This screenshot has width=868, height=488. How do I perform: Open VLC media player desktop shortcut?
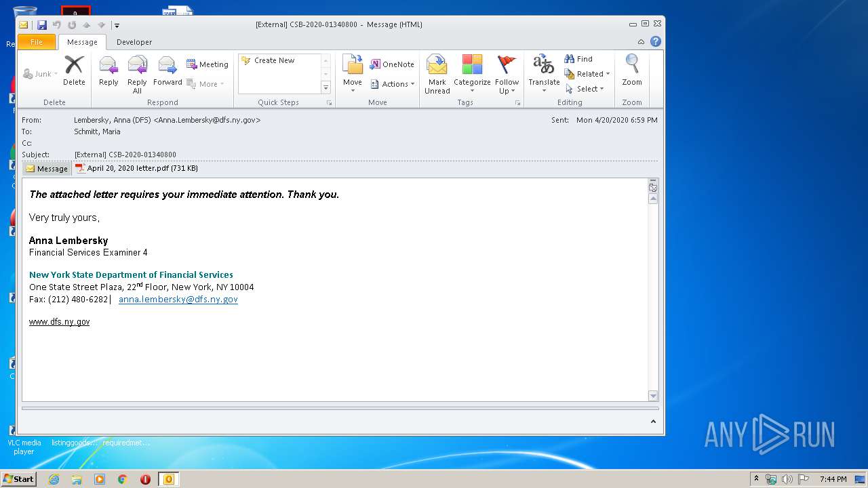pos(24,439)
